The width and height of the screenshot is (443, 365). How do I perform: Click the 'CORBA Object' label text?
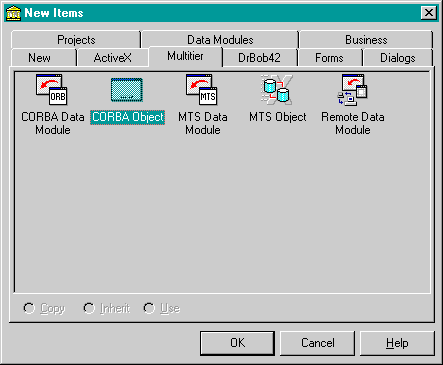coord(128,117)
